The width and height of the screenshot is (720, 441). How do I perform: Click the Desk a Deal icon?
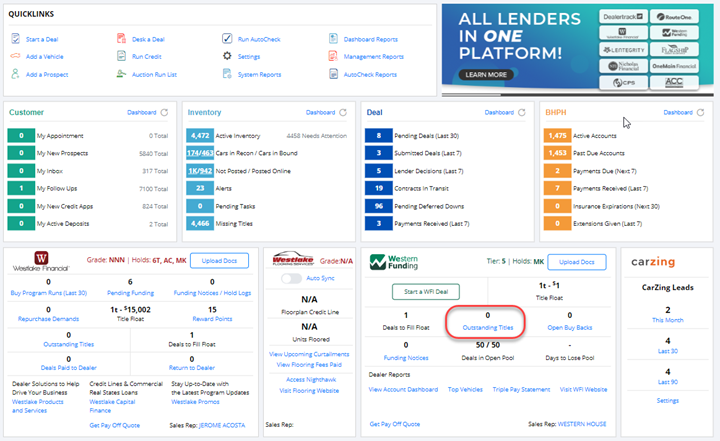tap(121, 39)
